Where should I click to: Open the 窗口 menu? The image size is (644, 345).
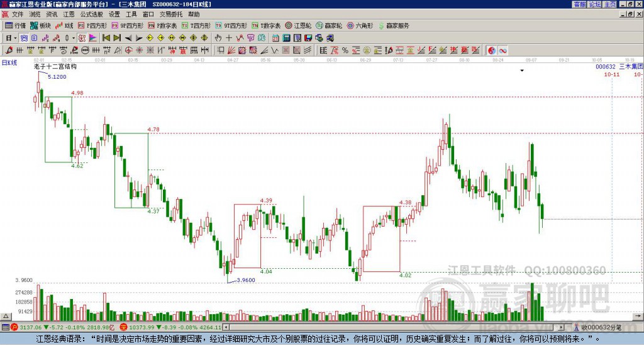tap(148, 14)
